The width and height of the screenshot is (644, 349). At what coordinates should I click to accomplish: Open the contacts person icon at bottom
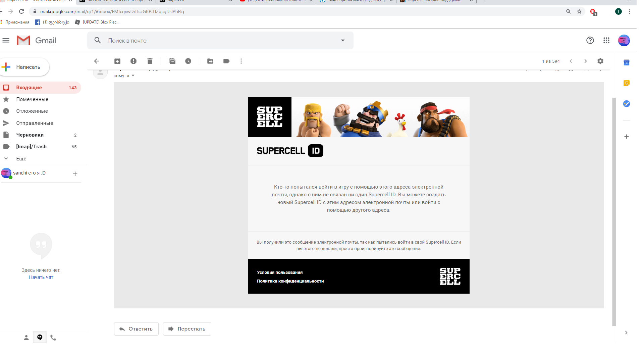click(x=26, y=338)
